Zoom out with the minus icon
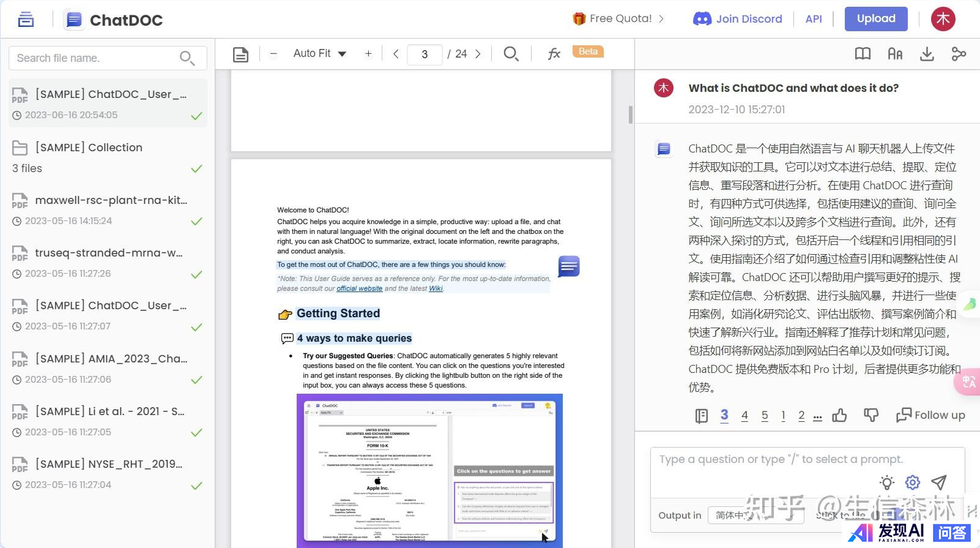The height and width of the screenshot is (548, 980). 273,54
